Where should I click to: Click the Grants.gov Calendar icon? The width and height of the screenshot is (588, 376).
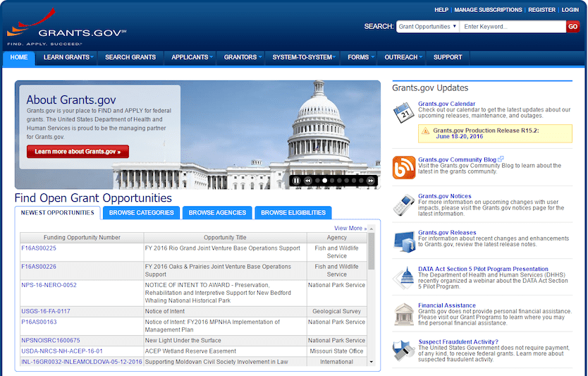(x=404, y=113)
